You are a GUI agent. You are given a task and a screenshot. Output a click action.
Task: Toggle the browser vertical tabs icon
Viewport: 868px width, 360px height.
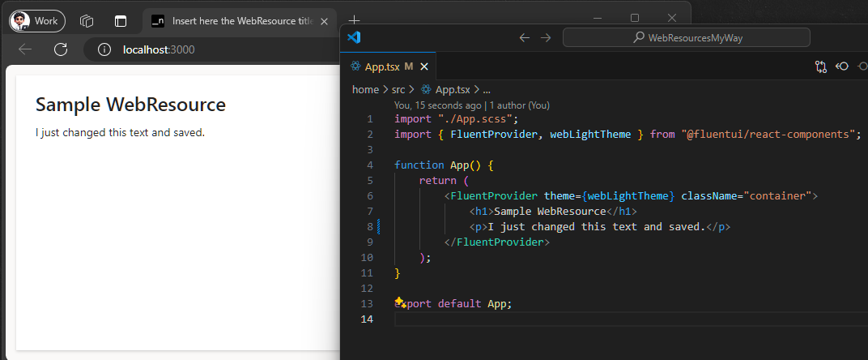pos(121,21)
